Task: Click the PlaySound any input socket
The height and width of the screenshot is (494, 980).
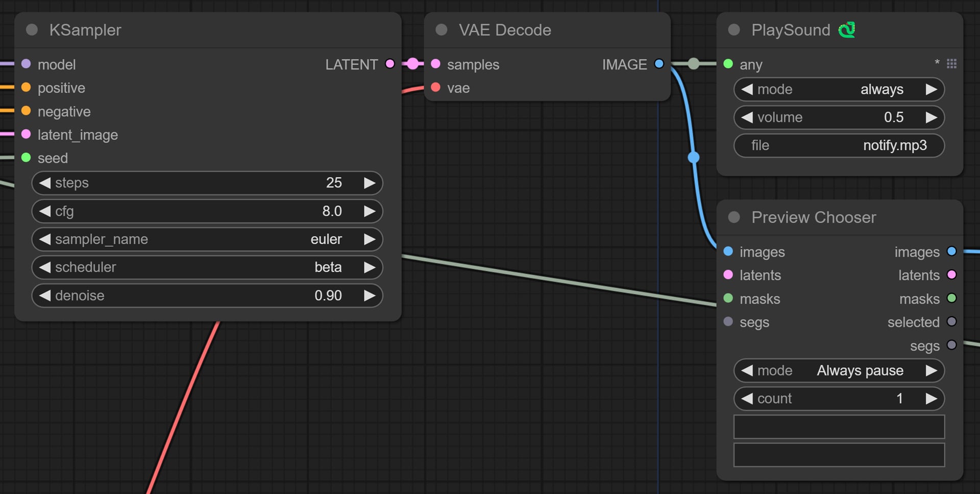Action: [728, 64]
